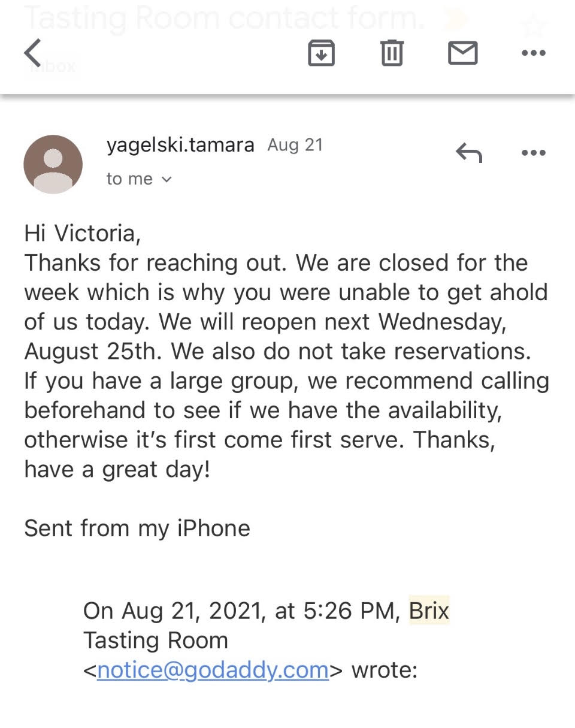Tap the sender's profile avatar
Screen dimensions: 575x728
pyautogui.click(x=53, y=164)
